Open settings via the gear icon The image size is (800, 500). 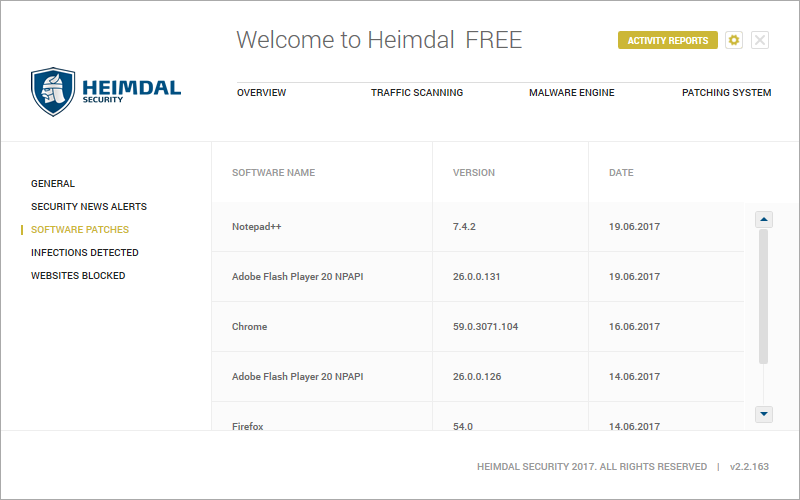tap(734, 40)
